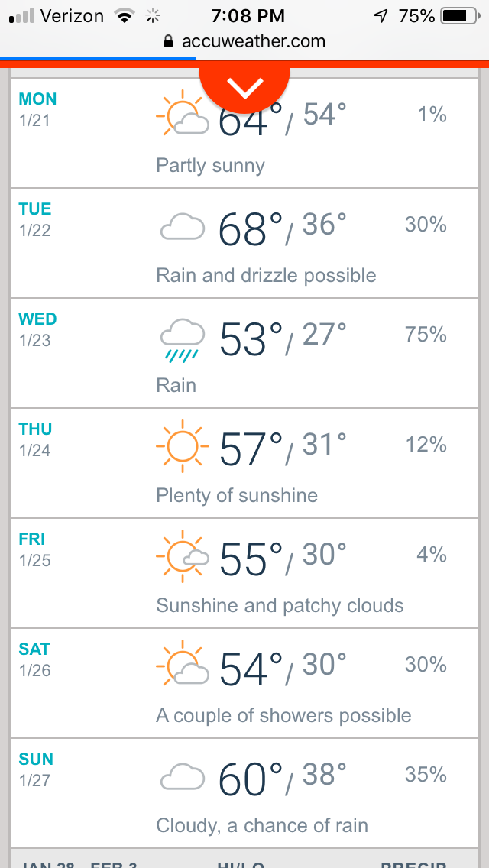
Task: Tap the lock icon beside accuweather.com
Action: 169,42
